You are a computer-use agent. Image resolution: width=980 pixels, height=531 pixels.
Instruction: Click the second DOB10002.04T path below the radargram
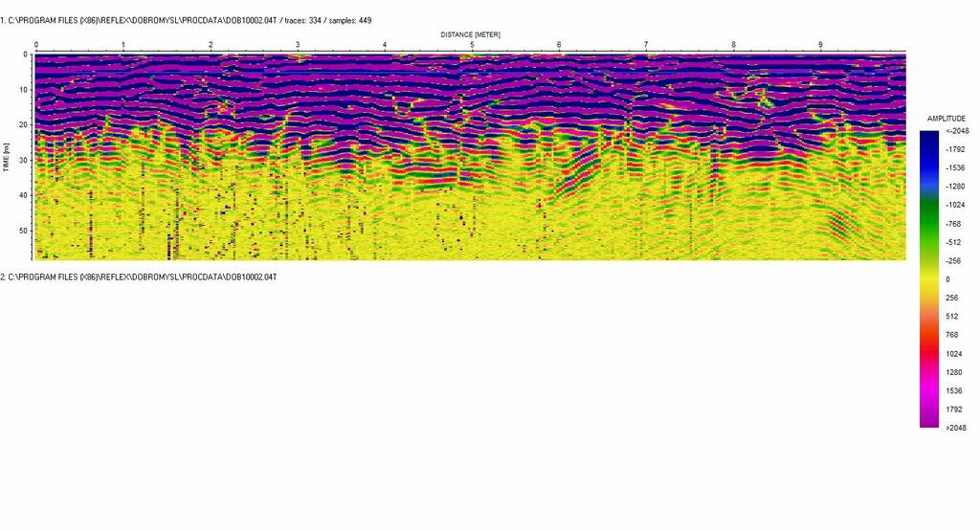[x=138, y=277]
